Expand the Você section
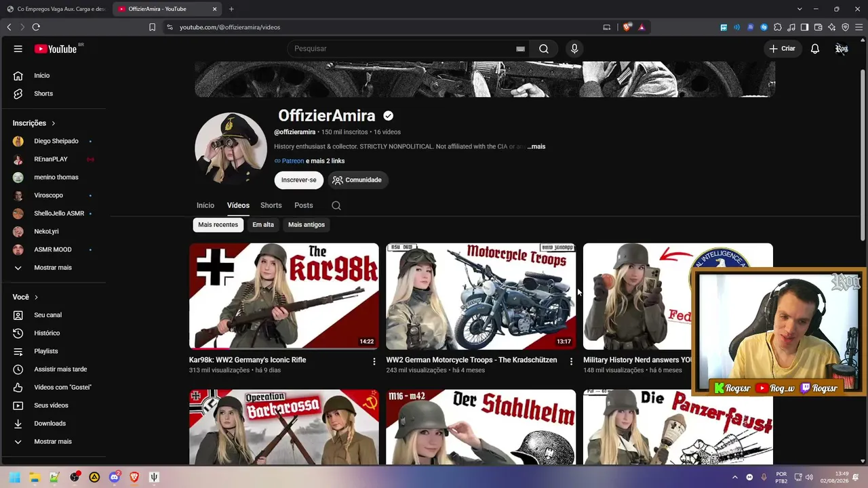The width and height of the screenshot is (868, 488). pos(25,297)
